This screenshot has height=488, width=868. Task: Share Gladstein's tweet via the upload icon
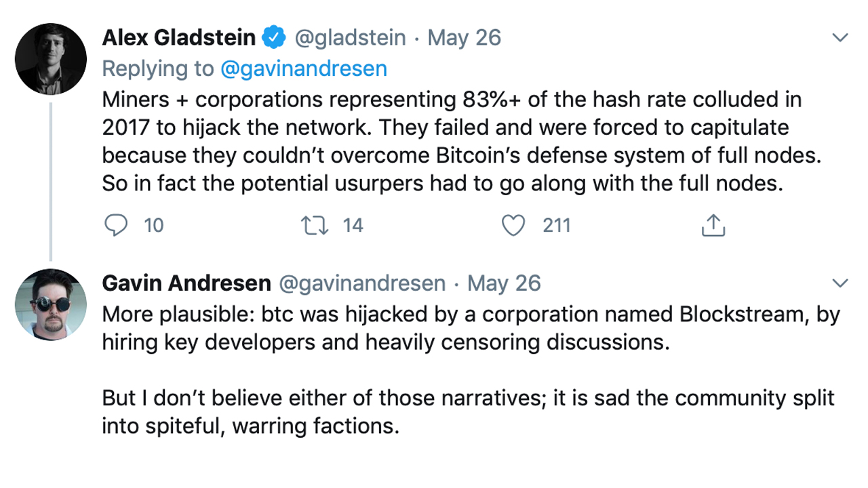713,225
